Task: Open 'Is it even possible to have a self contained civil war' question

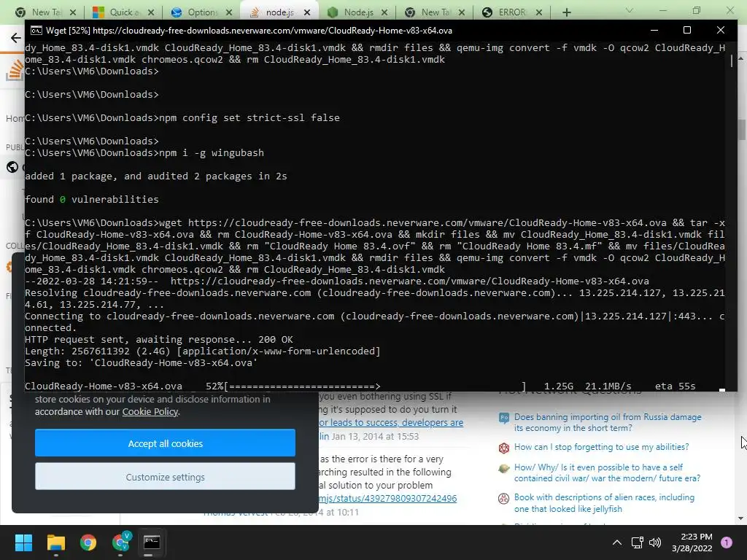Action: (x=607, y=472)
